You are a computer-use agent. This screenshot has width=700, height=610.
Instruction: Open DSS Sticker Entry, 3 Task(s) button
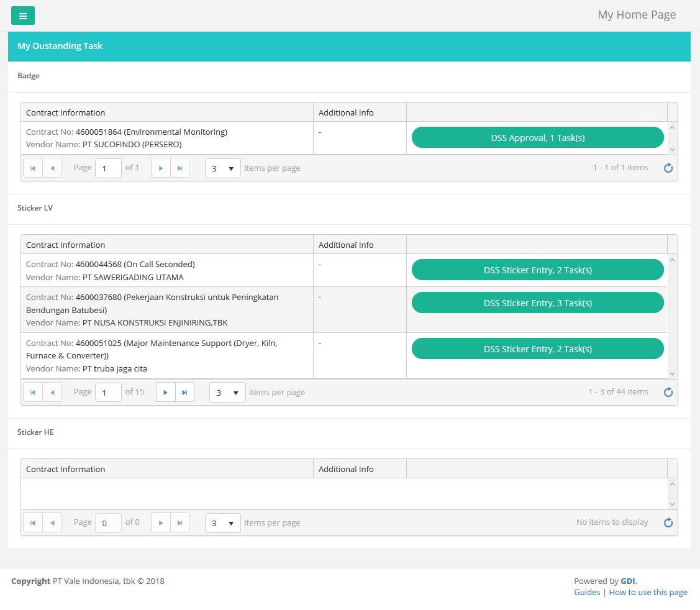[537, 303]
